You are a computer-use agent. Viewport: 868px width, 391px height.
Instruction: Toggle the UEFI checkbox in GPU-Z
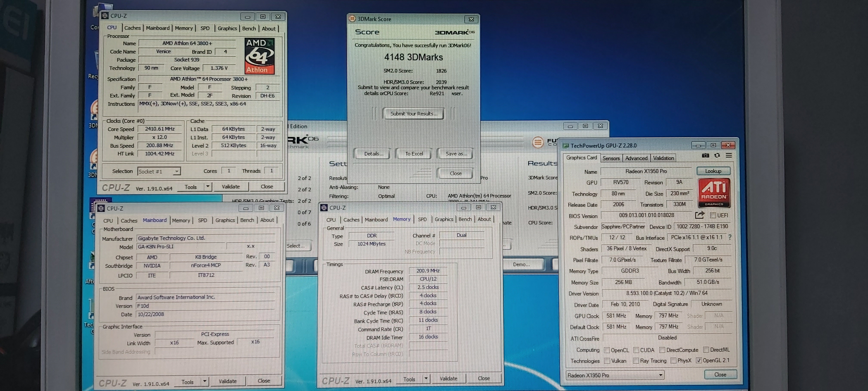713,215
